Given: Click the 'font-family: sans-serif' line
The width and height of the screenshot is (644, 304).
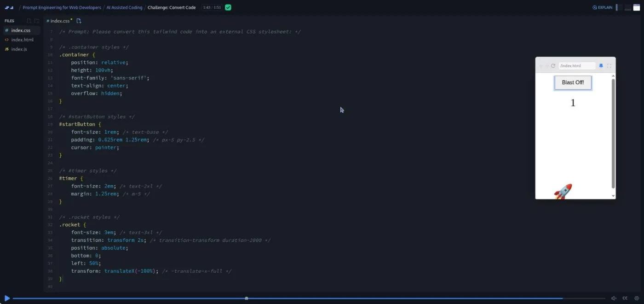Looking at the screenshot, I should tap(110, 78).
